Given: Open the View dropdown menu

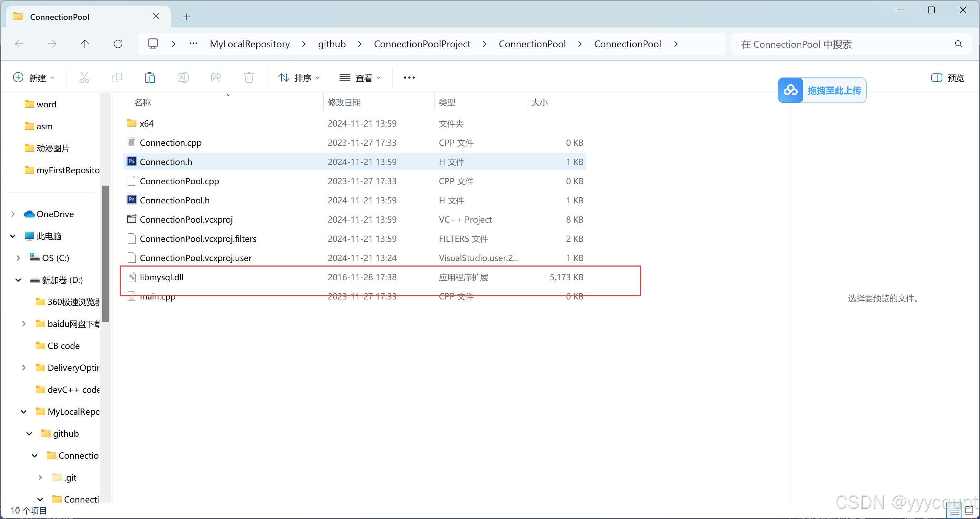Looking at the screenshot, I should point(360,78).
